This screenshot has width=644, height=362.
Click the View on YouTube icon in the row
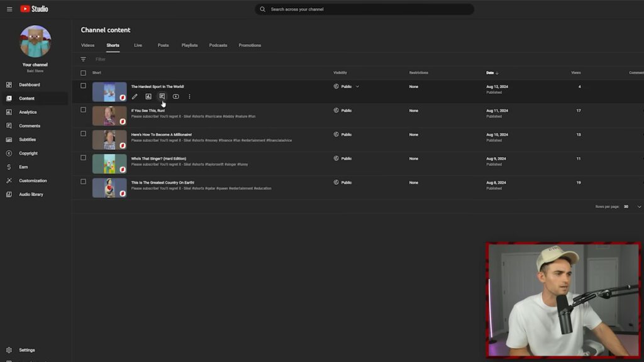pos(175,97)
